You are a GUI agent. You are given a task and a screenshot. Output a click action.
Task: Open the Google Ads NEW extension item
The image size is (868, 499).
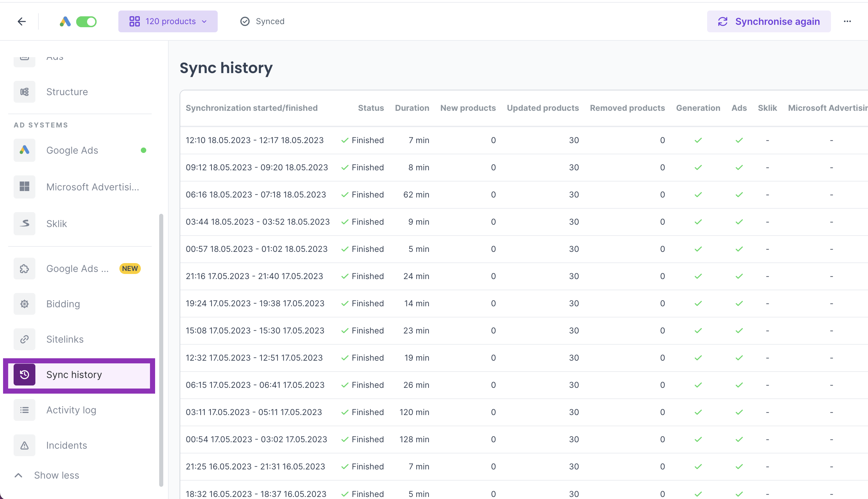[x=78, y=268]
